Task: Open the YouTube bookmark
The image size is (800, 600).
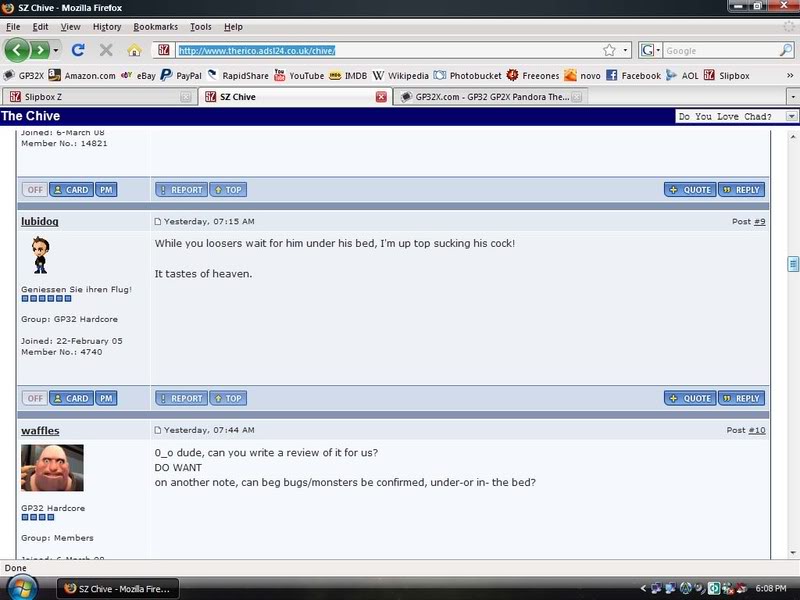Action: pyautogui.click(x=298, y=75)
